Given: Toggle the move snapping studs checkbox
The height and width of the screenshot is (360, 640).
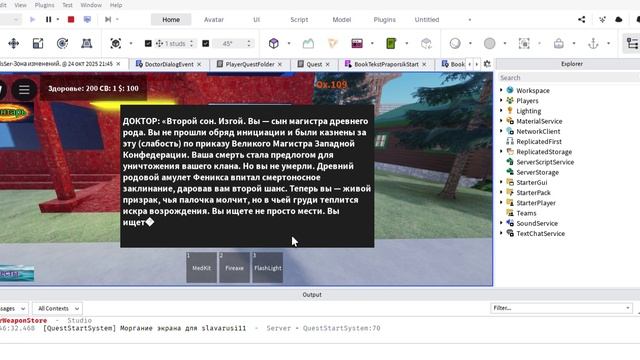Looking at the screenshot, I should tap(148, 43).
